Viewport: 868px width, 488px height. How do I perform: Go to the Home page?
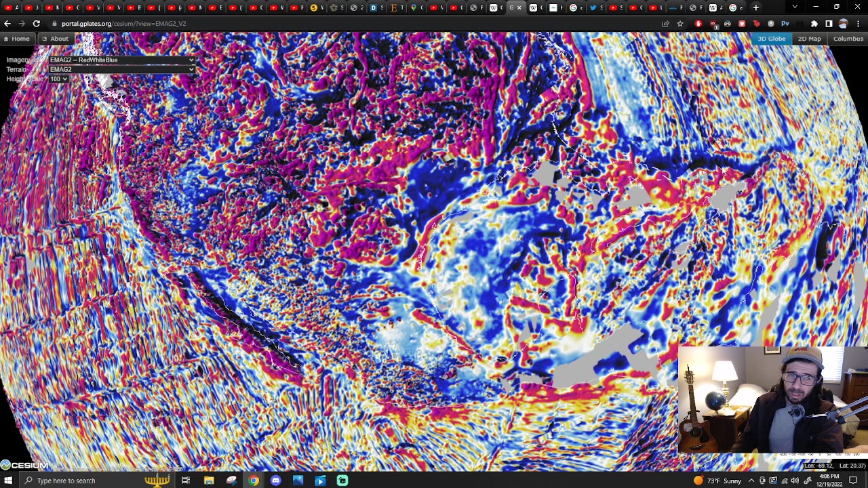(17, 39)
